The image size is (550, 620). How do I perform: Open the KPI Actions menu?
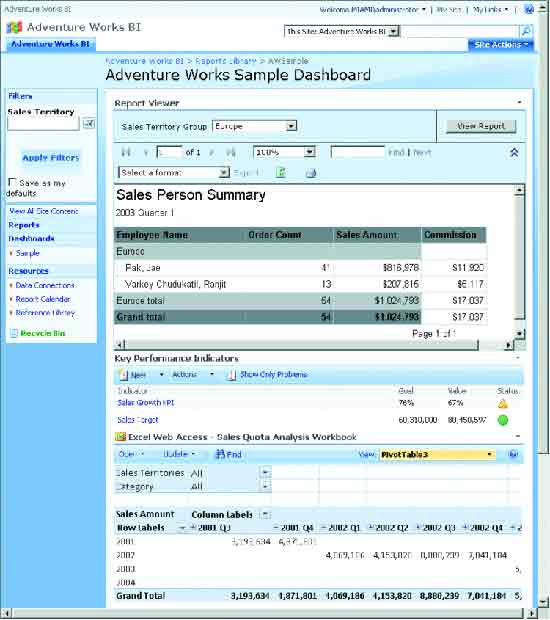[193, 374]
